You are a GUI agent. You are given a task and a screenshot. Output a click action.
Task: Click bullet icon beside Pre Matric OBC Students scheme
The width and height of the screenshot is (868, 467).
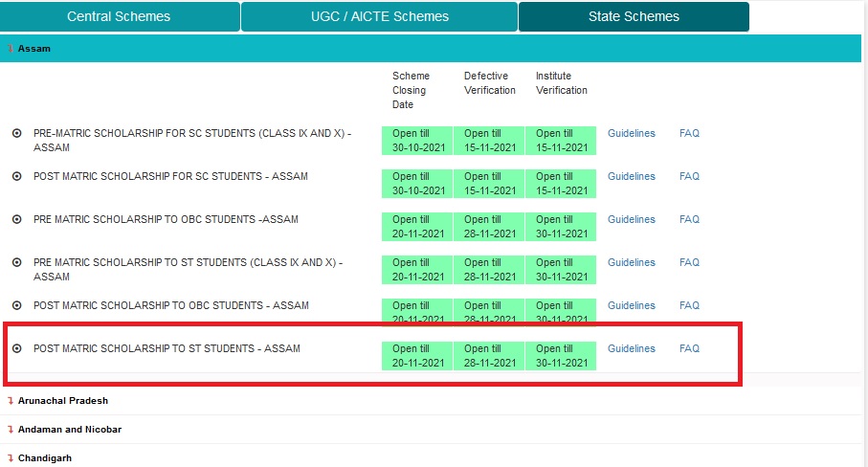pos(16,220)
